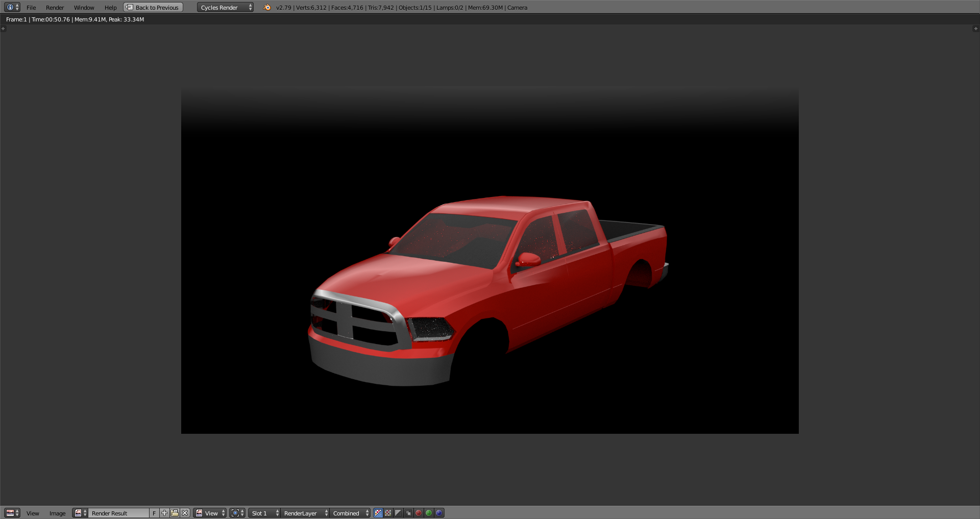Toggle Color and Alpha channel display
Viewport: 980px width, 519px height.
(x=378, y=513)
